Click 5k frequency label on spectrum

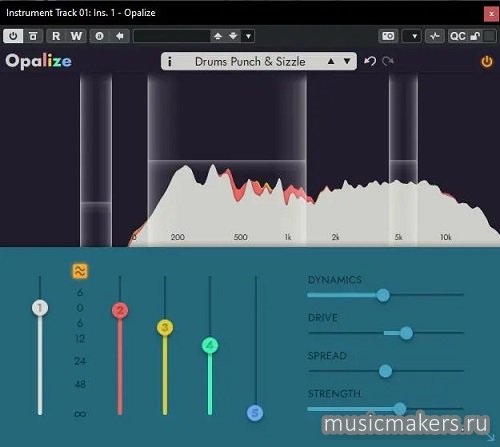(399, 237)
